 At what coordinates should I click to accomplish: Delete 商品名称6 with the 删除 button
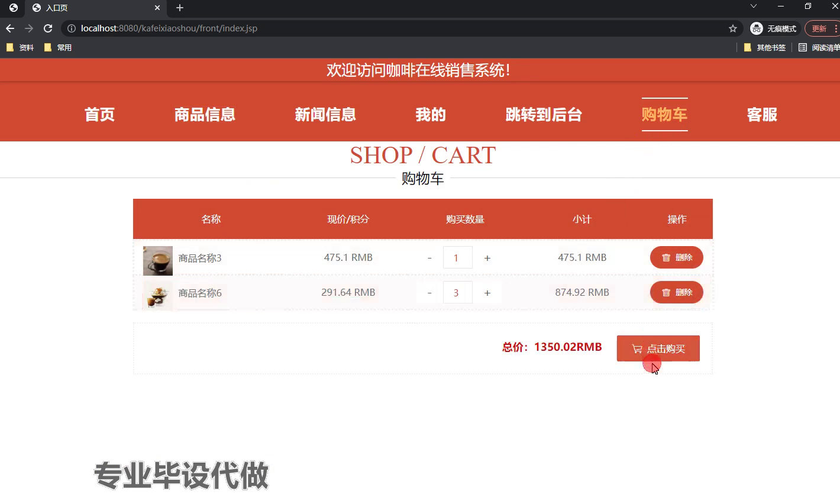pos(677,292)
